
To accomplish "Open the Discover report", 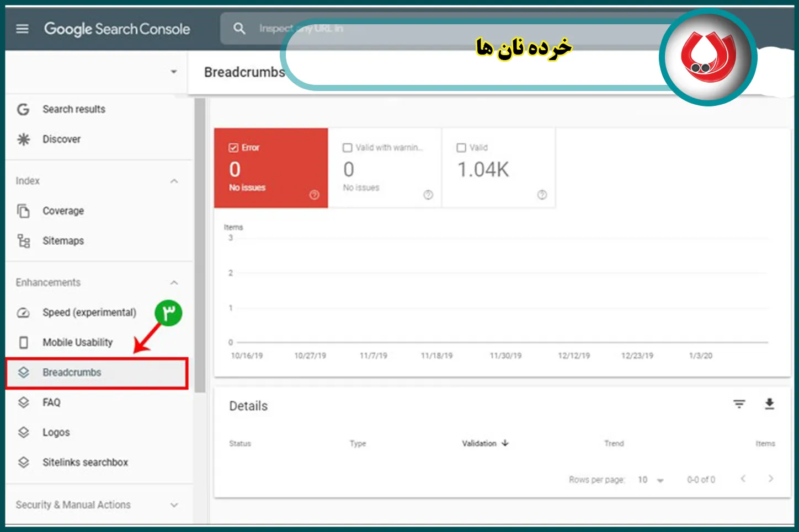I will (62, 139).
